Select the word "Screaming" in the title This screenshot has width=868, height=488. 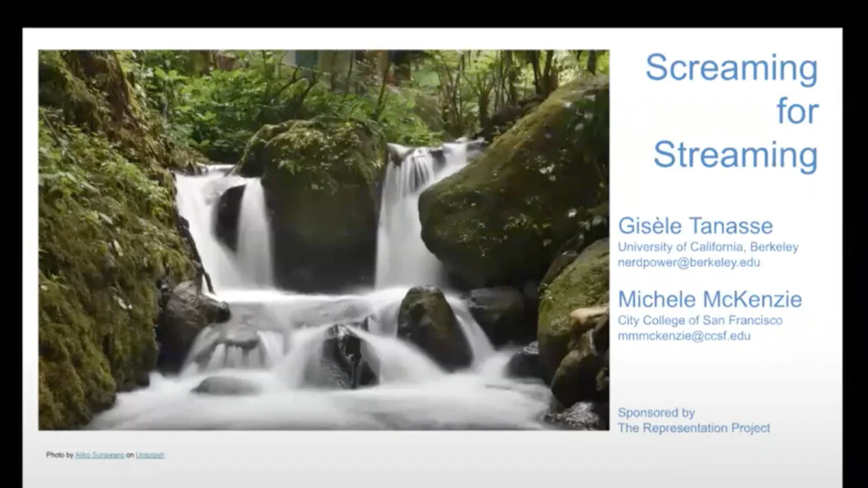pos(731,68)
